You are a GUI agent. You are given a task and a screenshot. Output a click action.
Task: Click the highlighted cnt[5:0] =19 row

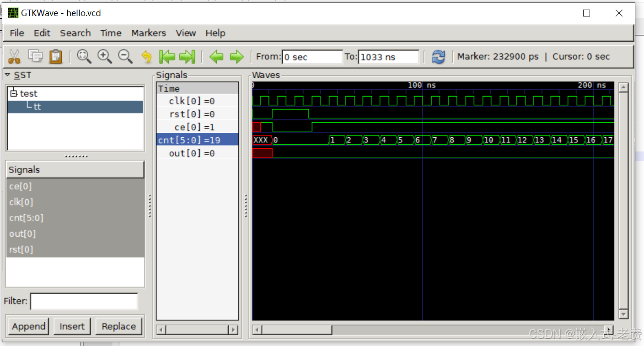click(x=198, y=140)
